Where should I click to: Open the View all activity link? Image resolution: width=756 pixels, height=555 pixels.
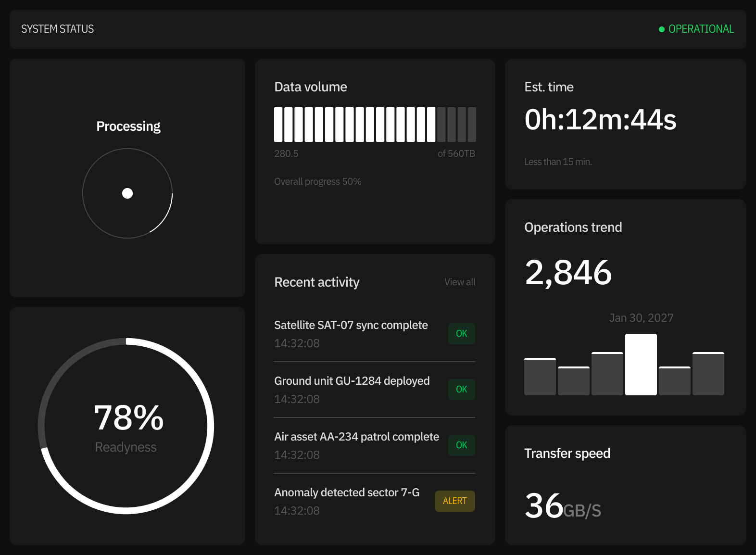(460, 282)
